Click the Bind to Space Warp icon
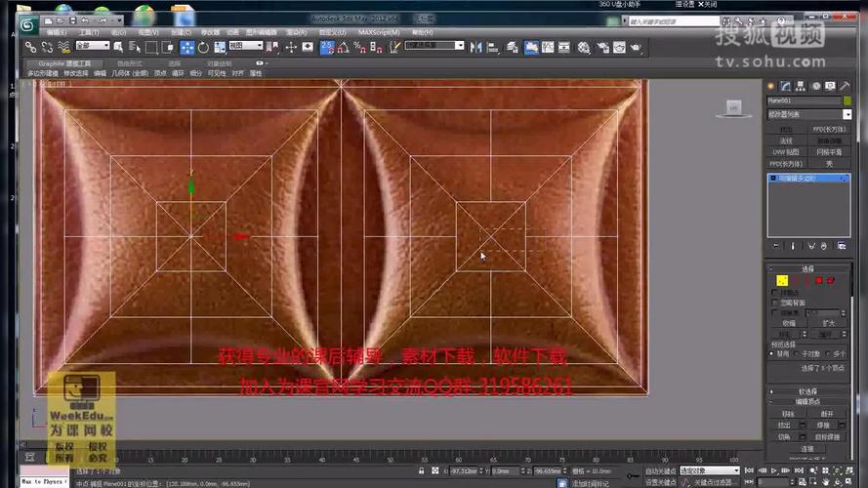 (x=63, y=48)
